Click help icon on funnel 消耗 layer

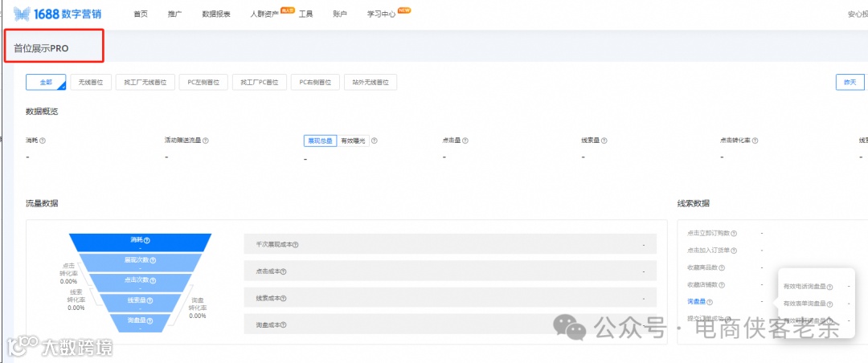147,240
